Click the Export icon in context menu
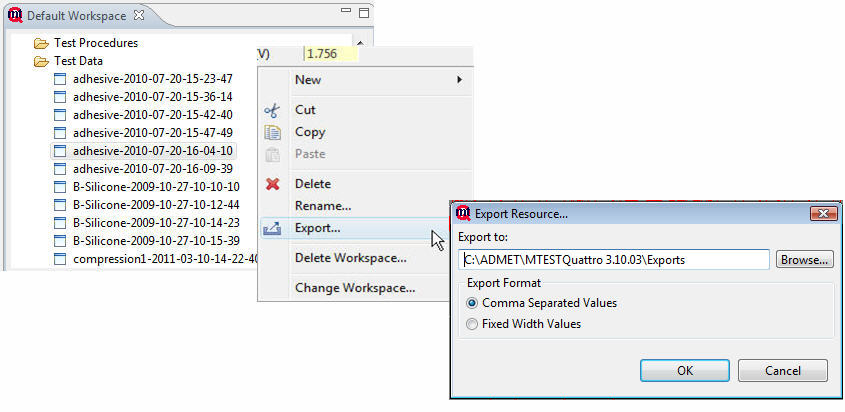Viewport: 845px width, 412px height. (272, 228)
